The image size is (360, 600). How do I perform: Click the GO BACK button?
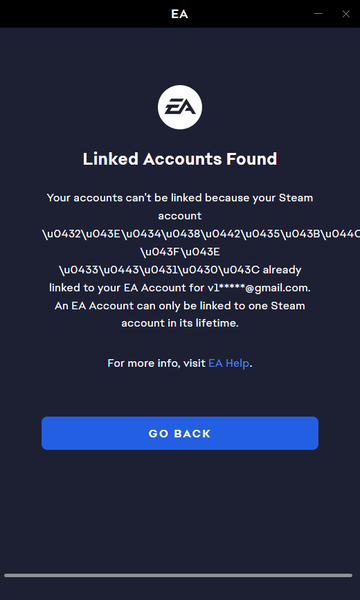tap(180, 433)
